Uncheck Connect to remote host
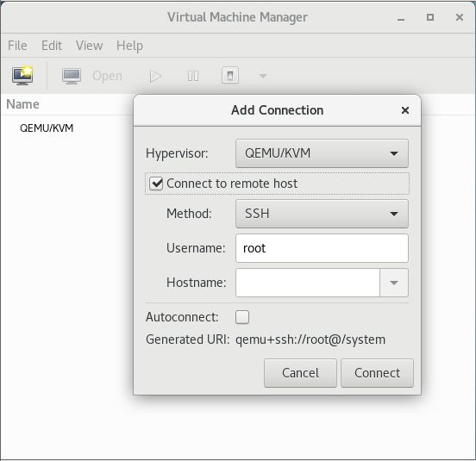This screenshot has height=461, width=476. [156, 184]
